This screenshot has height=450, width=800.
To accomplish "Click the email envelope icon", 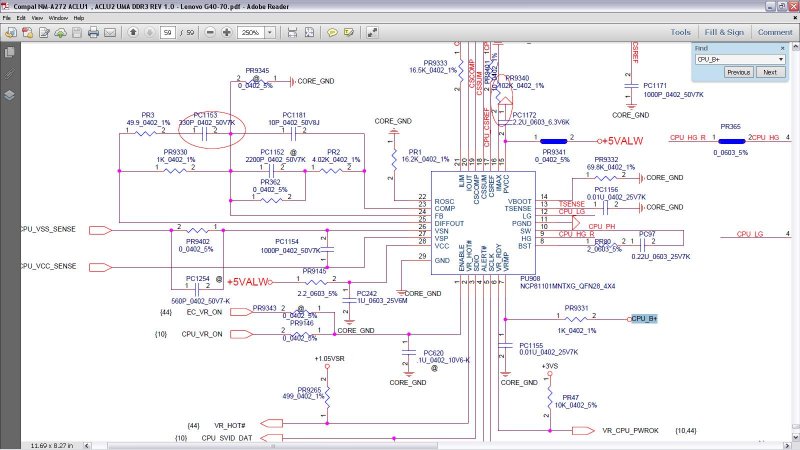I will [x=110, y=32].
